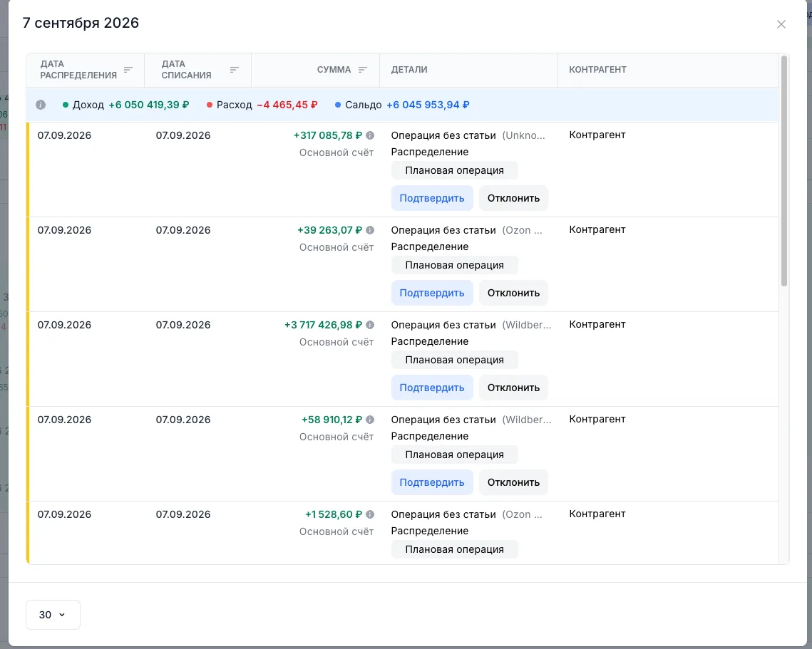Click Контрагент cell in +1 528,60 ₽ row
The width and height of the screenshot is (812, 649).
coord(597,514)
